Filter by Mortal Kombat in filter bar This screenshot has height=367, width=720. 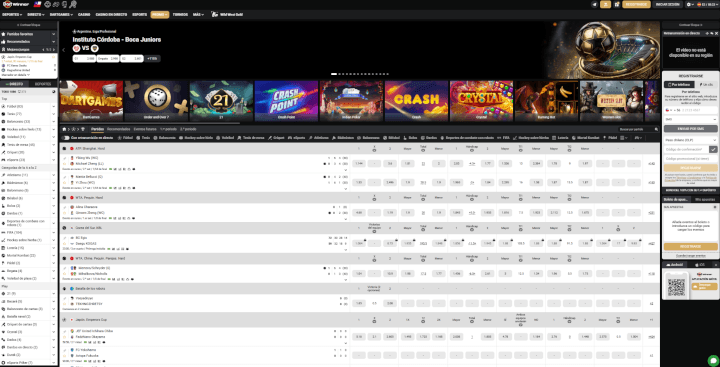pos(586,137)
